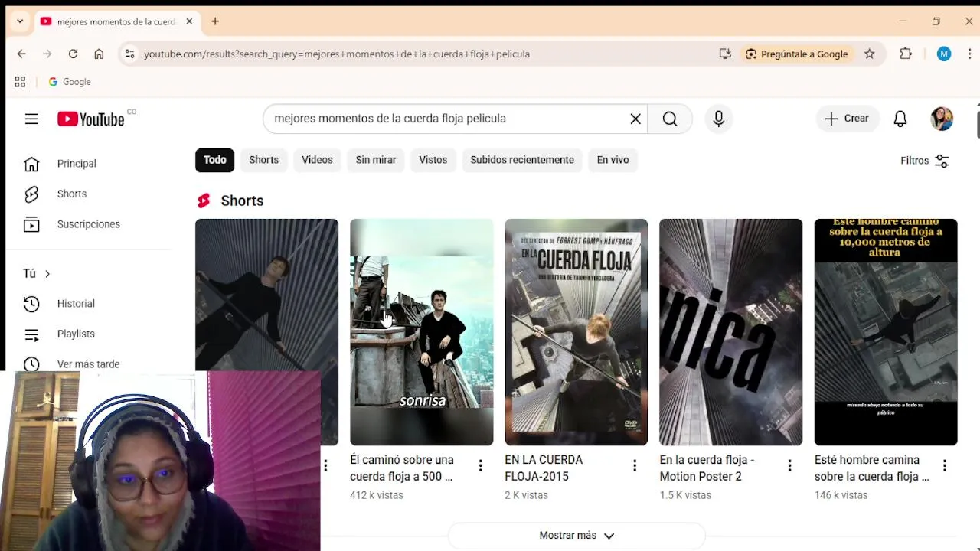
Task: Click the '412 k vistas' view count
Action: coord(377,495)
